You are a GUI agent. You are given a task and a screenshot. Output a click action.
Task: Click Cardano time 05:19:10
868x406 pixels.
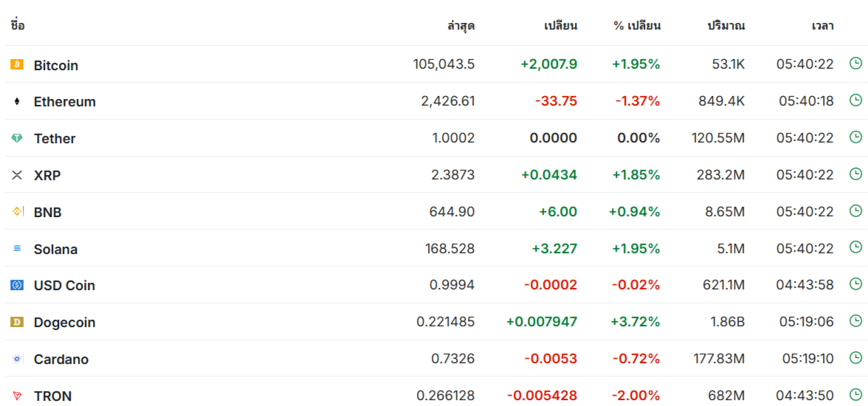(807, 359)
